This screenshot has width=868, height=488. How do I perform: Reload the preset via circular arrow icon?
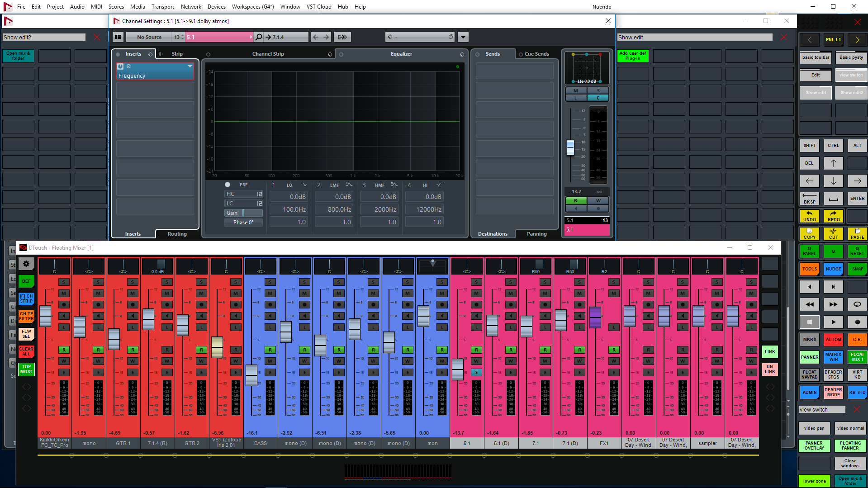pyautogui.click(x=451, y=37)
